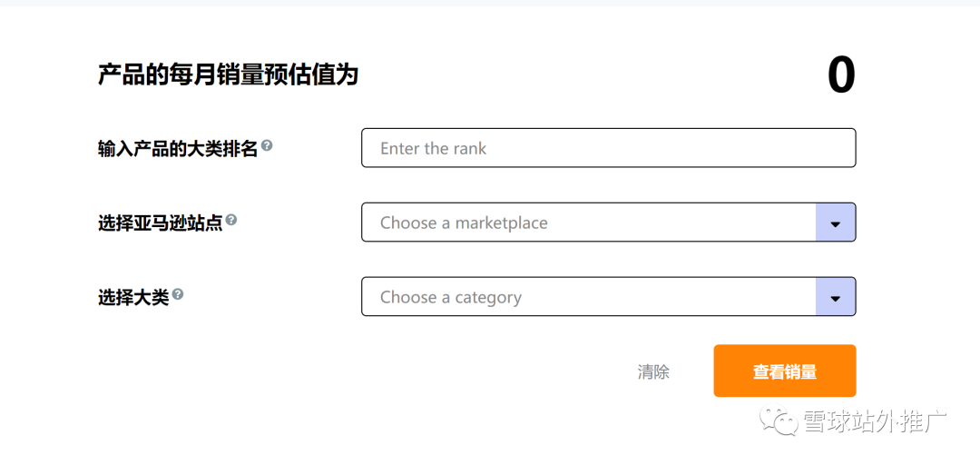Click the 输入产品的大类排名 label

(x=178, y=149)
